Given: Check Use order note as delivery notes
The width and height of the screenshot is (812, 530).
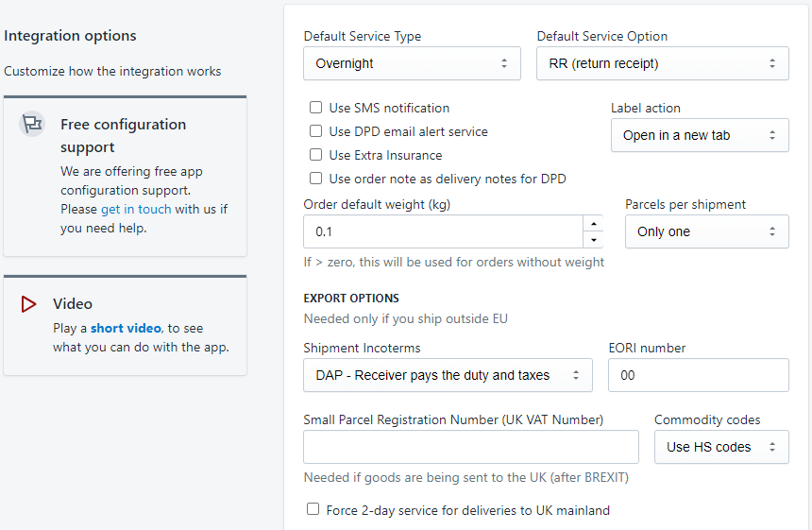Looking at the screenshot, I should [315, 179].
